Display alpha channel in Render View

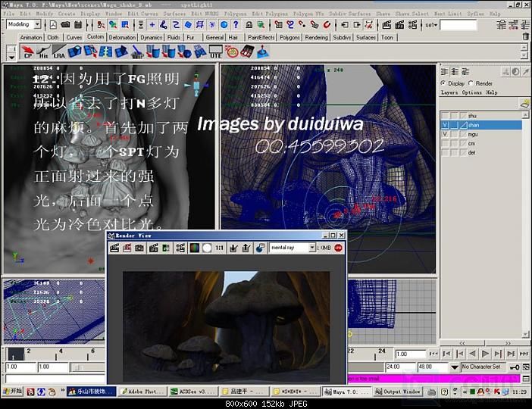click(207, 248)
